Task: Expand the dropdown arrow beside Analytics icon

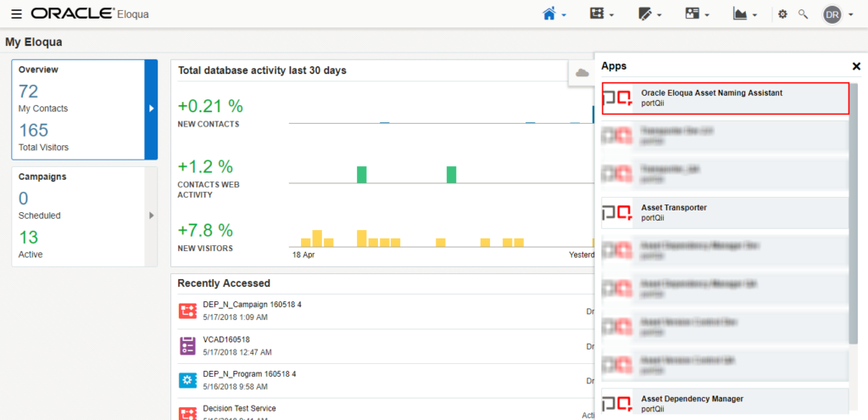Action: [755, 15]
